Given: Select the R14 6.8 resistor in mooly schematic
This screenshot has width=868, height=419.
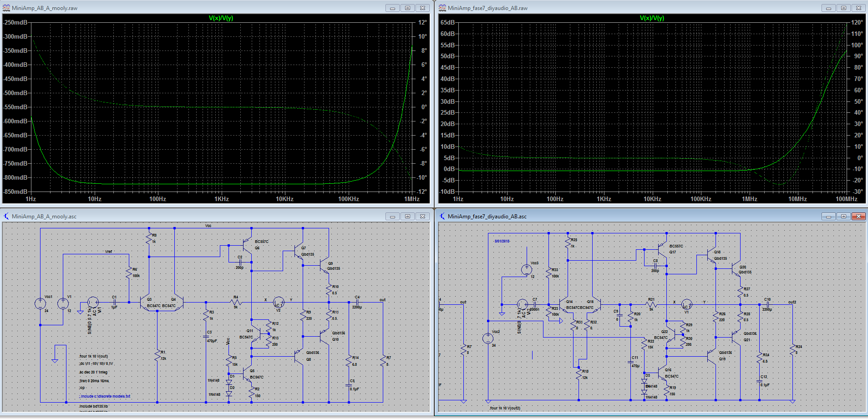Looking at the screenshot, I should coord(349,361).
